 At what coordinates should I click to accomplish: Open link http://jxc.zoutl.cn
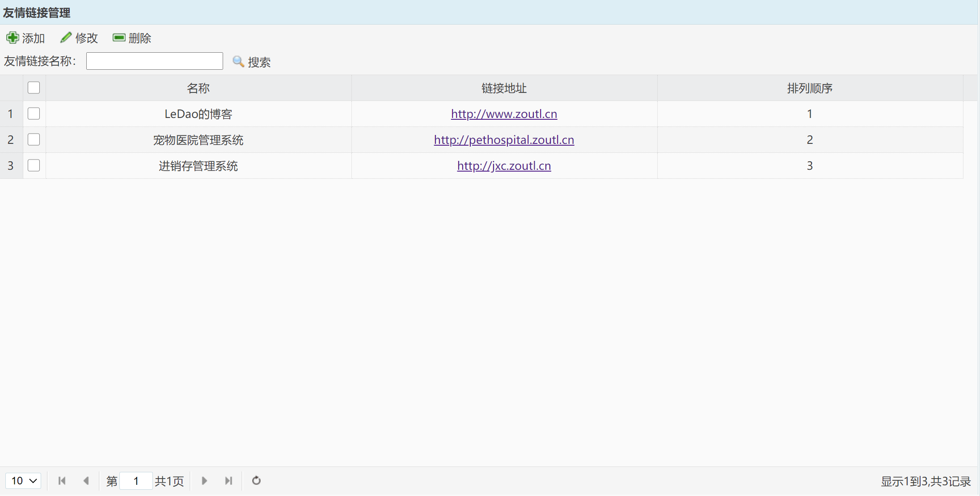(504, 166)
